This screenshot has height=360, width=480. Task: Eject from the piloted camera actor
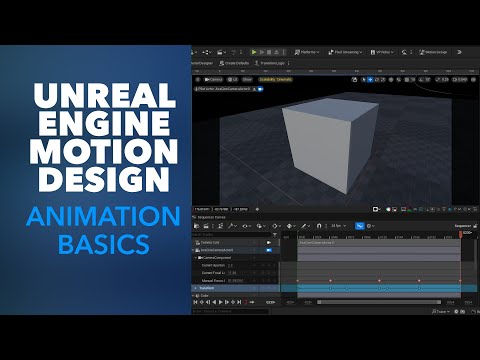pos(254,89)
